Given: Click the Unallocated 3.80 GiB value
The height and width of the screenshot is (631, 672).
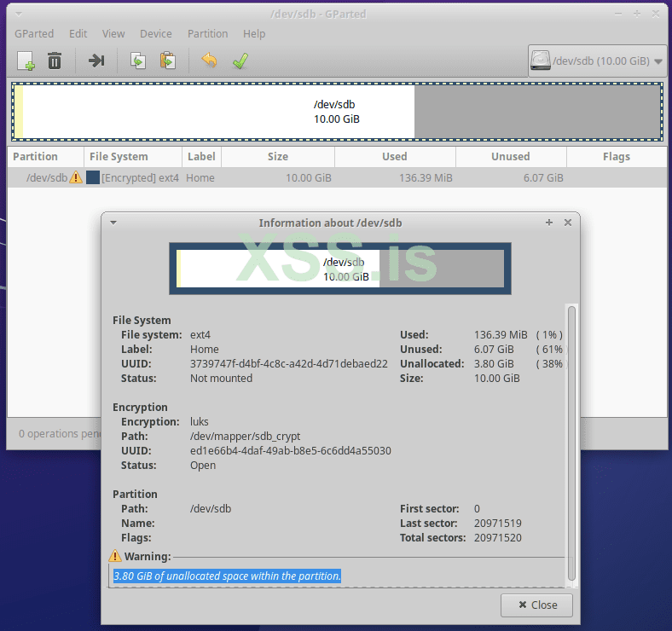Looking at the screenshot, I should coord(494,363).
